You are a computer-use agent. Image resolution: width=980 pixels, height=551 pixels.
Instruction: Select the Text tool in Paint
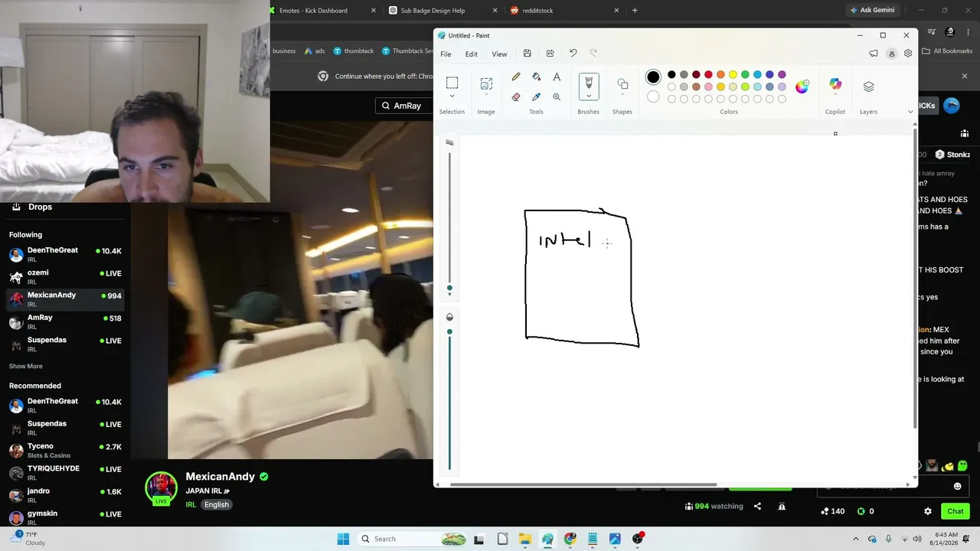coord(557,77)
